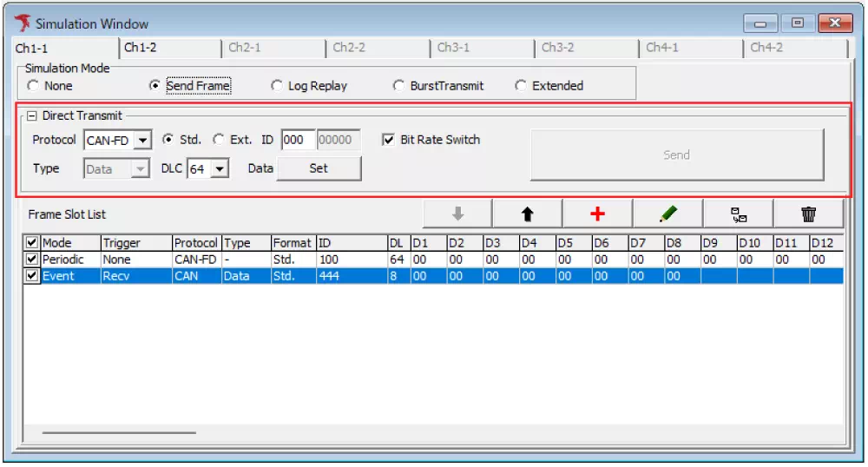The width and height of the screenshot is (868, 467).
Task: Select the Ext. format radio button
Action: (x=219, y=140)
